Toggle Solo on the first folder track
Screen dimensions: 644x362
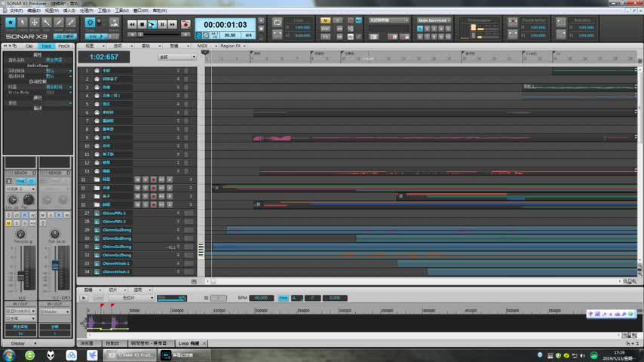(x=146, y=179)
